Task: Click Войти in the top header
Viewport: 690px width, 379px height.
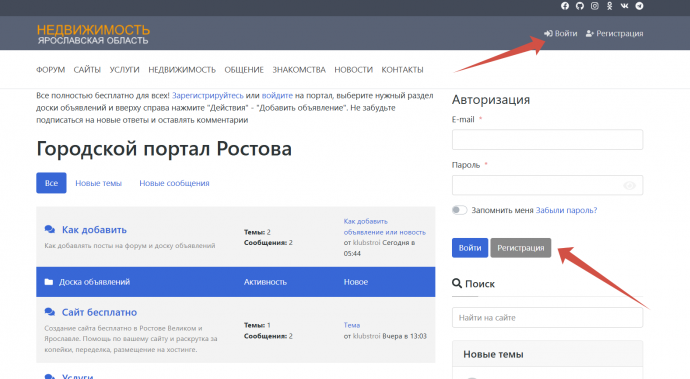Action: pyautogui.click(x=561, y=33)
